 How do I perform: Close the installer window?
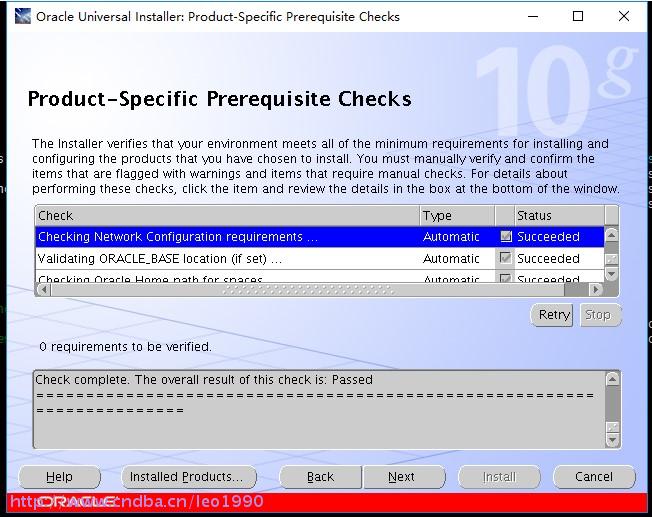(x=624, y=17)
